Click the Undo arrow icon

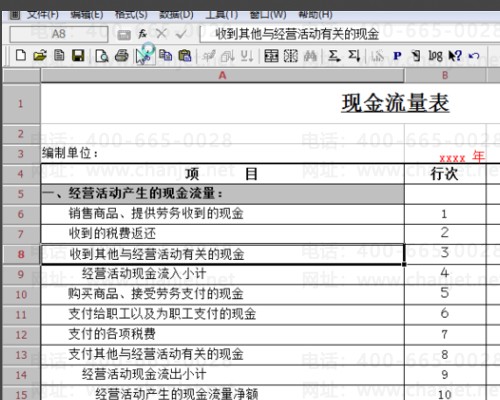point(474,56)
